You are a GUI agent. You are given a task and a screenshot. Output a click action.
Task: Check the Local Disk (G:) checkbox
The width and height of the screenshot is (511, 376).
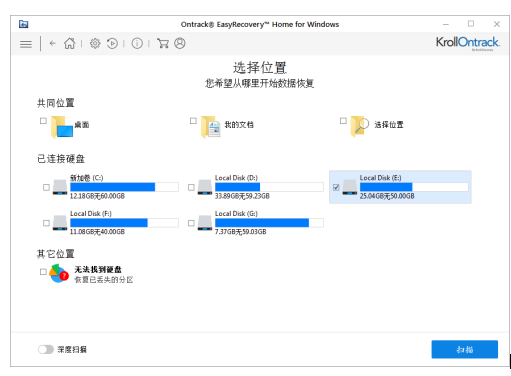pos(191,223)
